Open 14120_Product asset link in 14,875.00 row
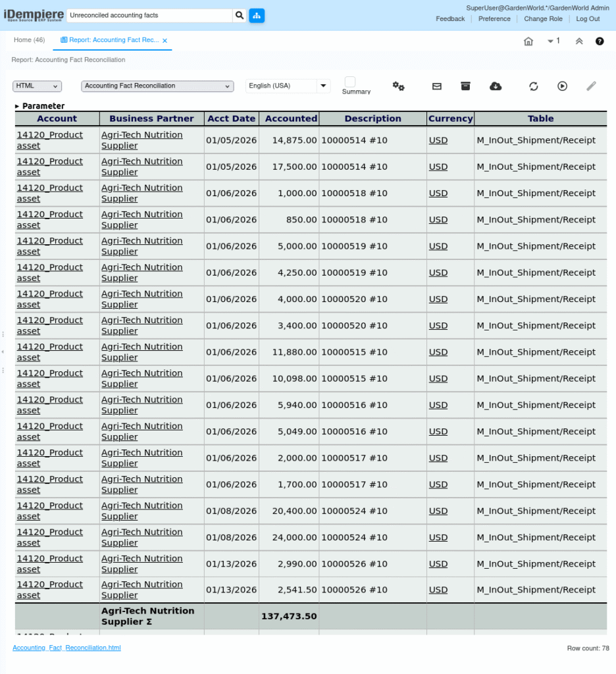Image resolution: width=616 pixels, height=674 pixels. pyautogui.click(x=50, y=140)
